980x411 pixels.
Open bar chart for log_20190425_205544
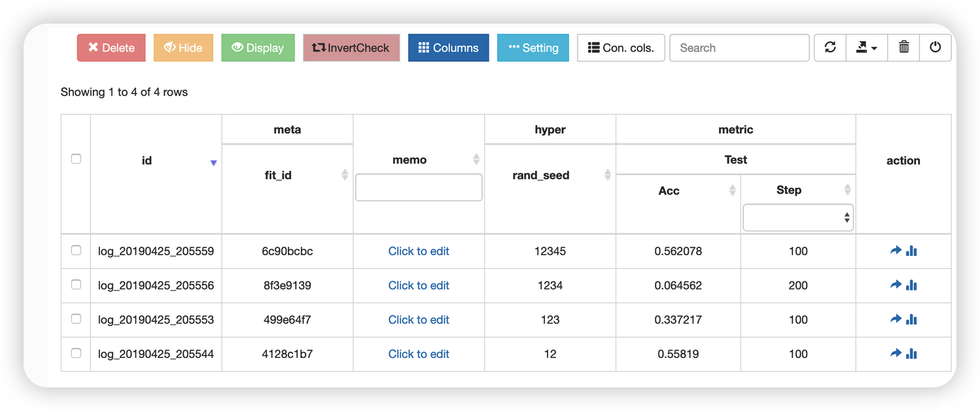click(911, 353)
